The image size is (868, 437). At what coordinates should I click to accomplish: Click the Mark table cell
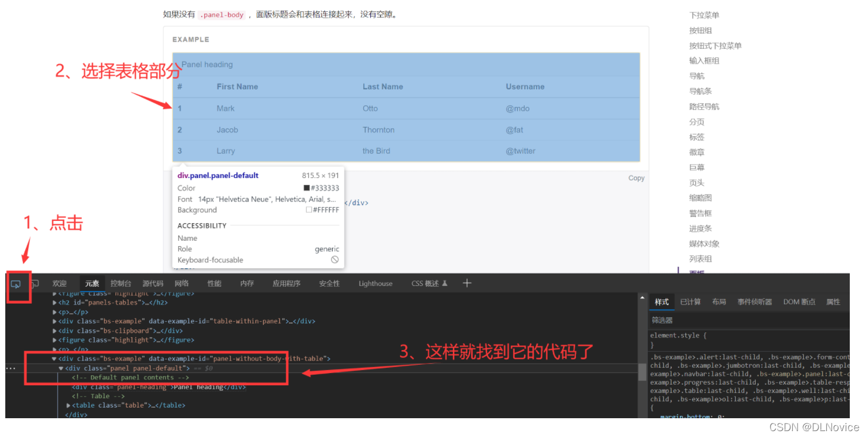pos(226,108)
